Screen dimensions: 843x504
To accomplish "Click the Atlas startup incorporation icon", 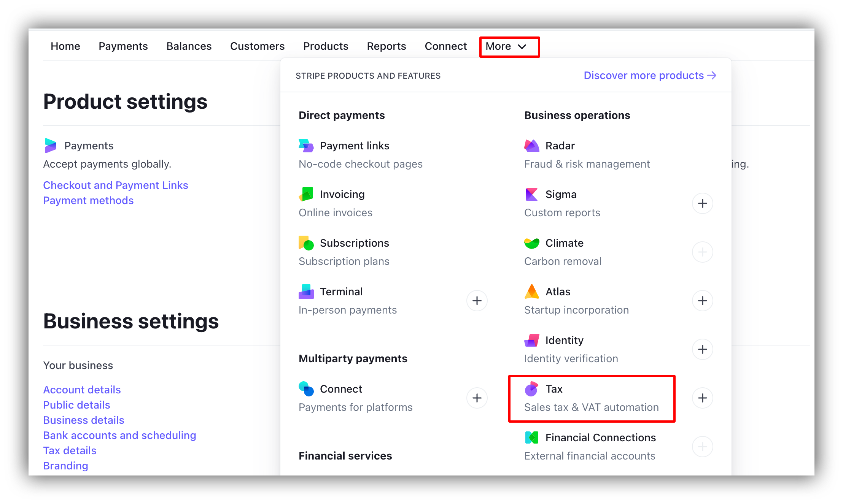I will [531, 292].
